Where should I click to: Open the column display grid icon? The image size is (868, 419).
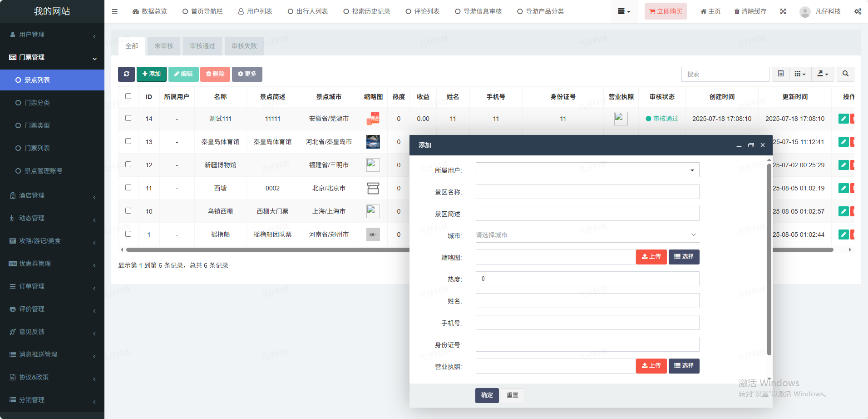click(800, 74)
